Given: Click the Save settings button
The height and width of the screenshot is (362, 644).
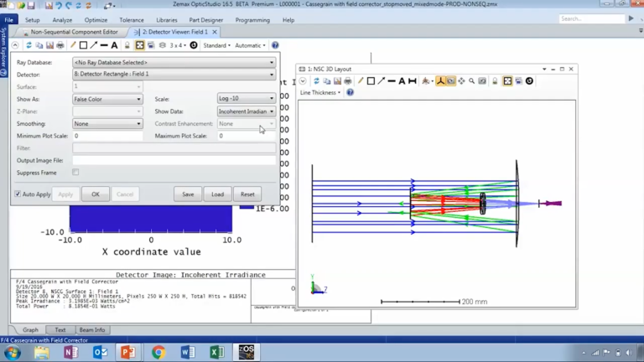Looking at the screenshot, I should coord(188,194).
